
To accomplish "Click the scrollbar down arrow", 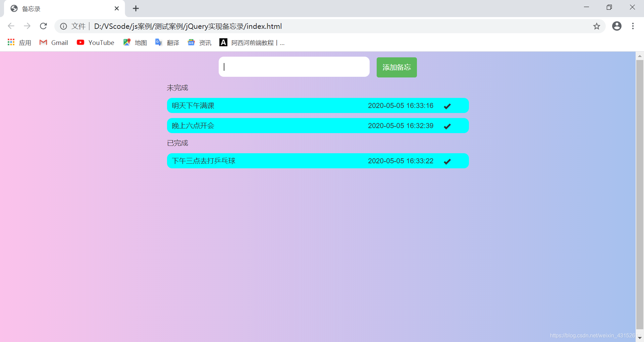I will pos(640,338).
